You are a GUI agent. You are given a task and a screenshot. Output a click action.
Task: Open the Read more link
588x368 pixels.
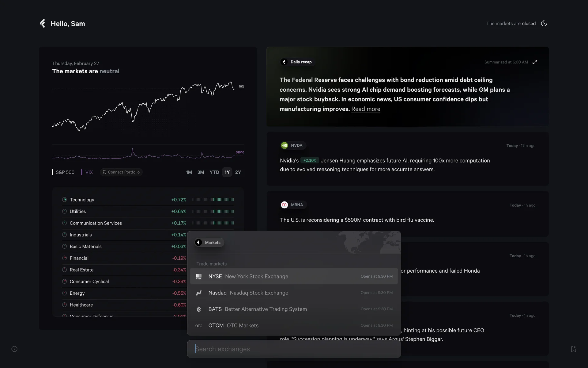pyautogui.click(x=366, y=109)
